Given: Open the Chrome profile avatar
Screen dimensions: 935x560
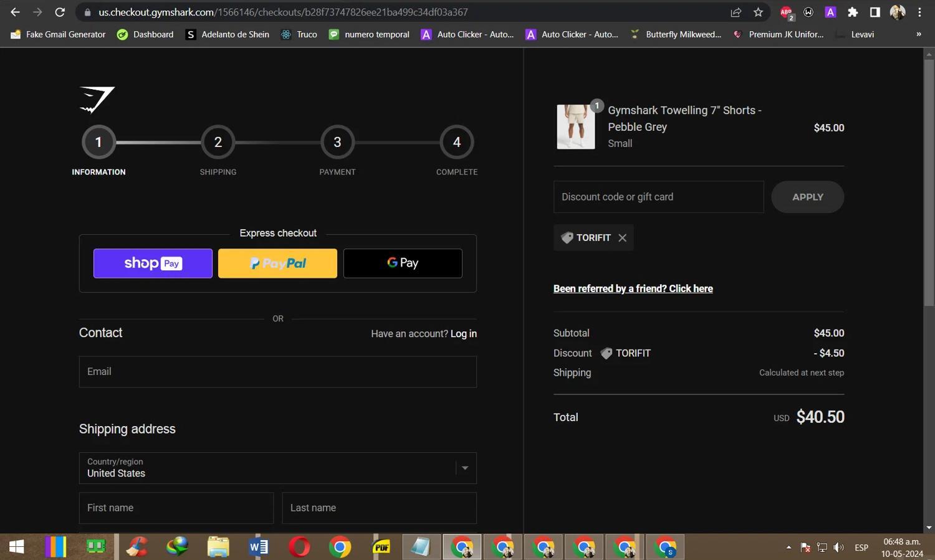Looking at the screenshot, I should point(898,12).
